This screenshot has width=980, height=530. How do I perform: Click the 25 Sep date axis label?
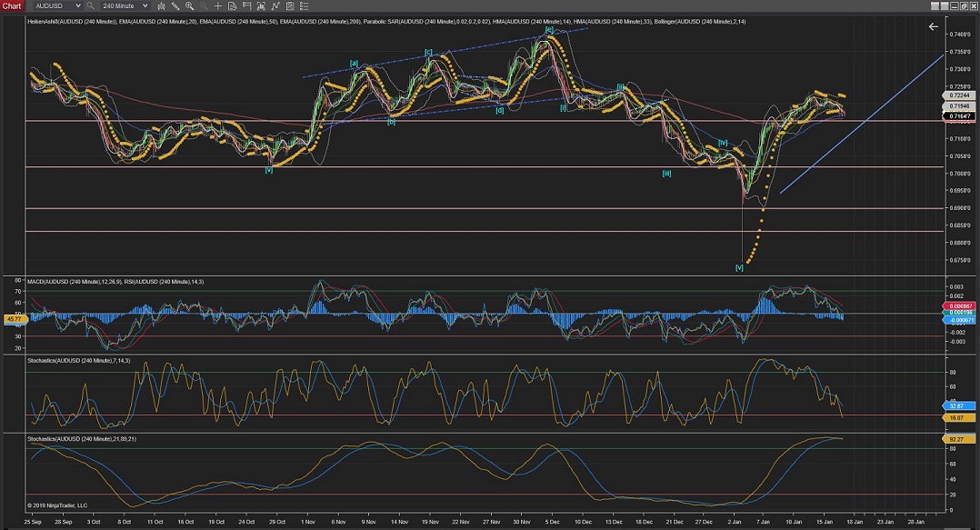tap(33, 522)
